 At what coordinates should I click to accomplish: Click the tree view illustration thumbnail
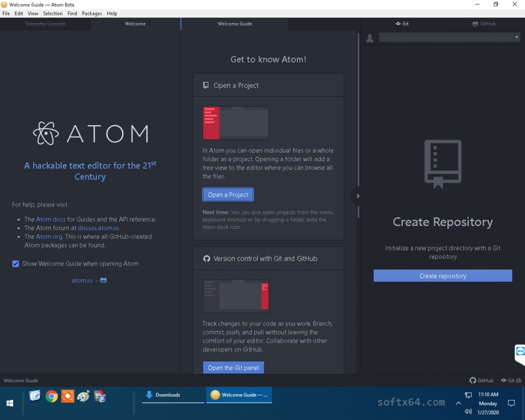click(x=235, y=123)
